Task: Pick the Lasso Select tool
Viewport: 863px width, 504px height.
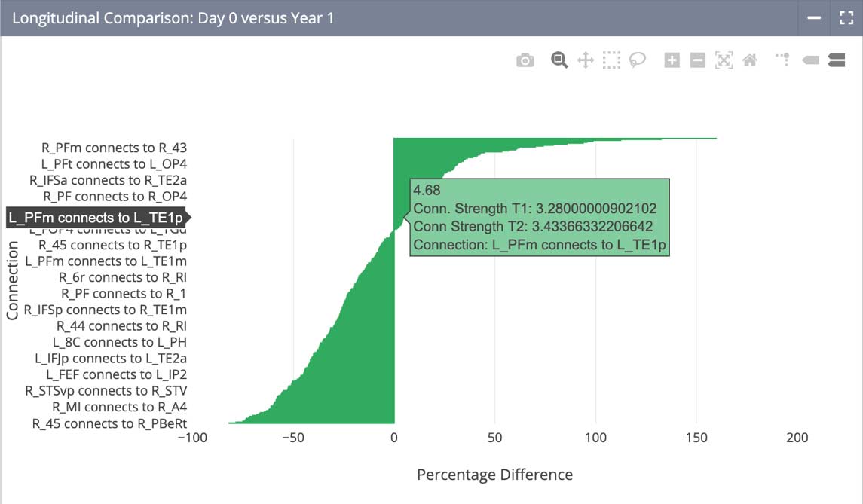Action: click(638, 60)
